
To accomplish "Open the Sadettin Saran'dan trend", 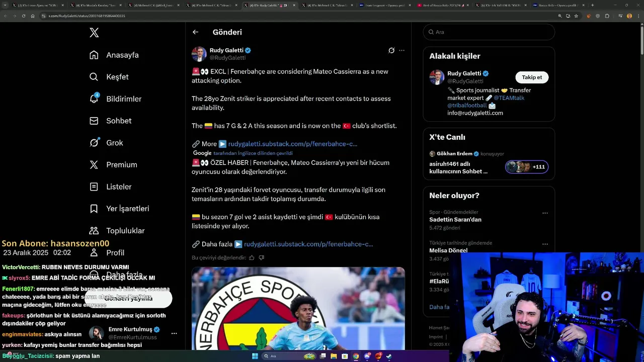I will click(455, 220).
